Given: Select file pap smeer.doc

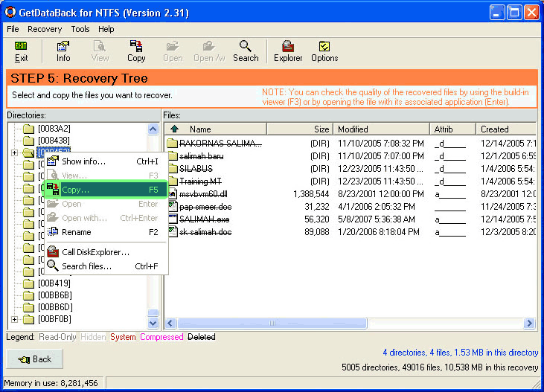Looking at the screenshot, I should pos(205,207).
